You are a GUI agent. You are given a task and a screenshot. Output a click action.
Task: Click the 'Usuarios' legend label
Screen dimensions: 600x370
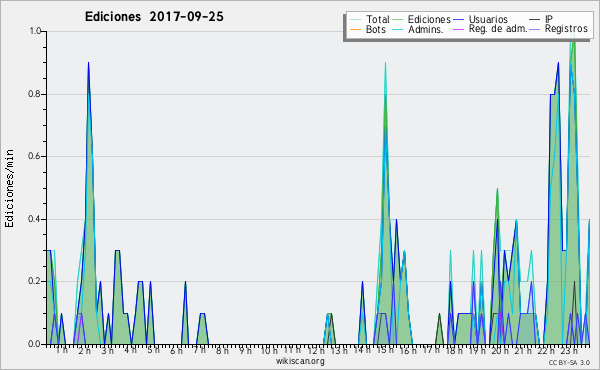click(488, 19)
